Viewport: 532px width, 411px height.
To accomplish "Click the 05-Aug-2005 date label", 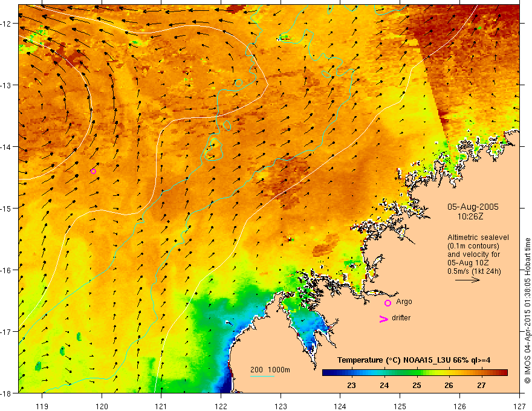I will coord(473,207).
